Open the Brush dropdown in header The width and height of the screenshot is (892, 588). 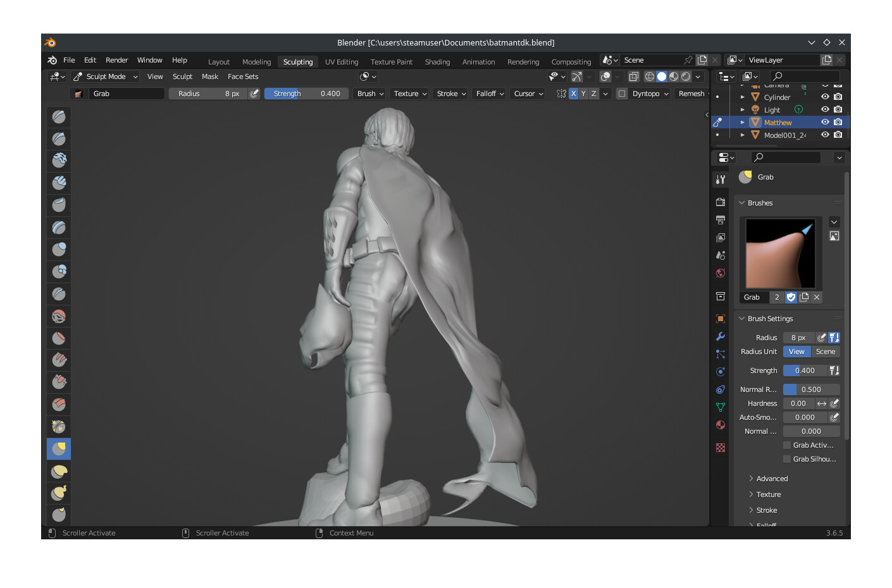coord(370,94)
